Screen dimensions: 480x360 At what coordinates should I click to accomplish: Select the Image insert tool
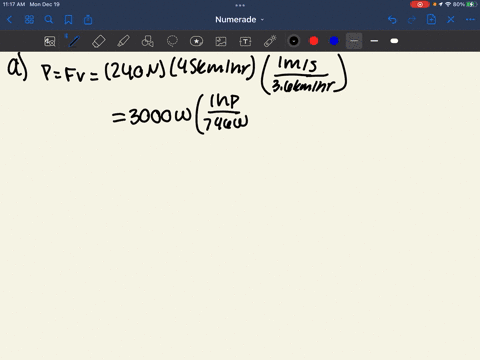(221, 41)
